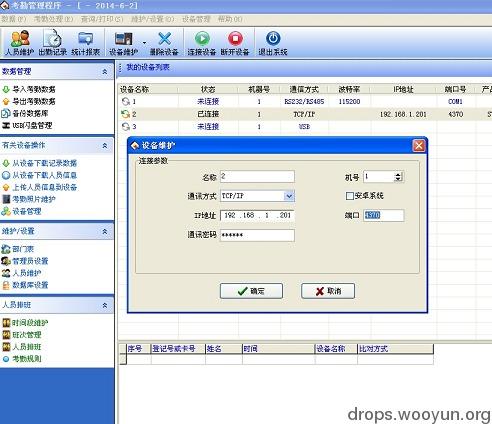492x424 pixels.
Task: Open 设备管理 menu in menu bar
Action: pyautogui.click(x=196, y=19)
